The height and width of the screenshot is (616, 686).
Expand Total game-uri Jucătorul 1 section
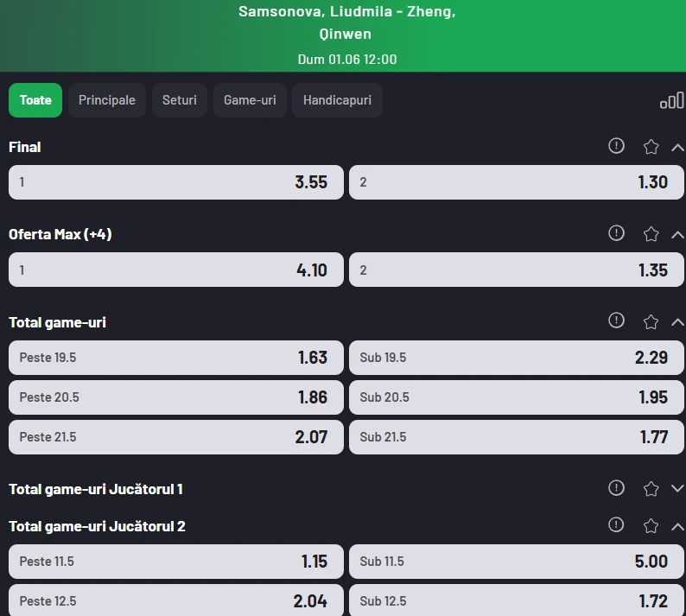677,489
